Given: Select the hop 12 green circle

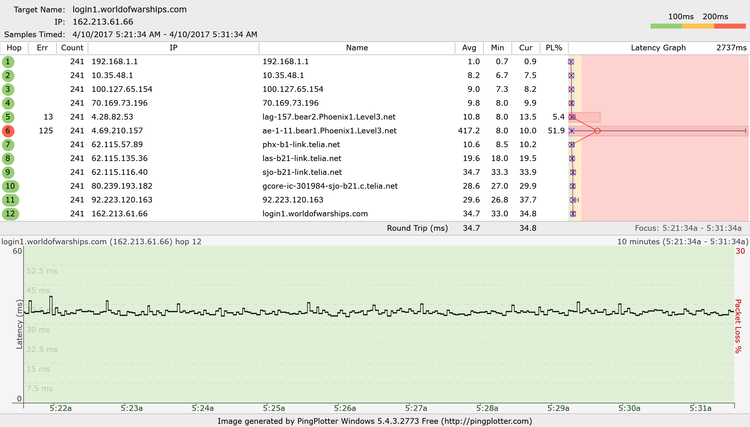Looking at the screenshot, I should [10, 214].
